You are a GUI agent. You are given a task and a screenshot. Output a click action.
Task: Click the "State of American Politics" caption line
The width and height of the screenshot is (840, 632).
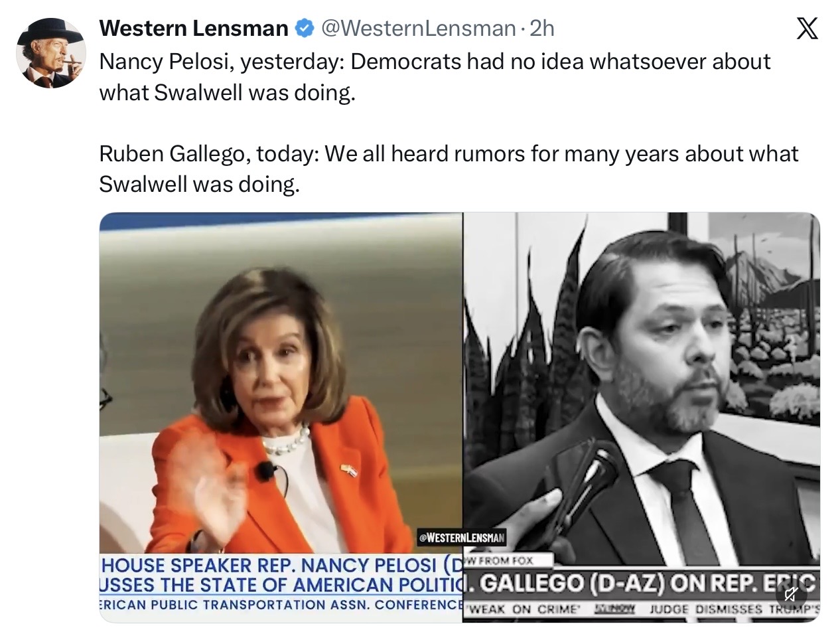pyautogui.click(x=281, y=586)
